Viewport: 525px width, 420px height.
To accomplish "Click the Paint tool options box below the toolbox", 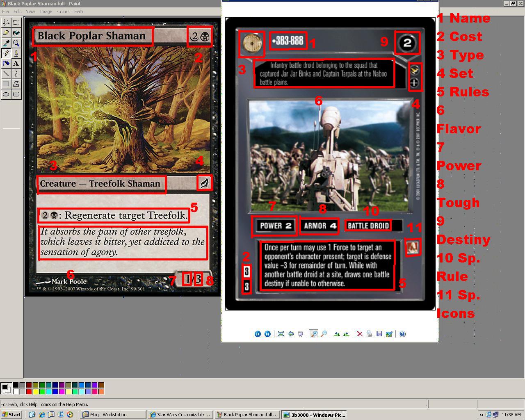I will [x=11, y=115].
